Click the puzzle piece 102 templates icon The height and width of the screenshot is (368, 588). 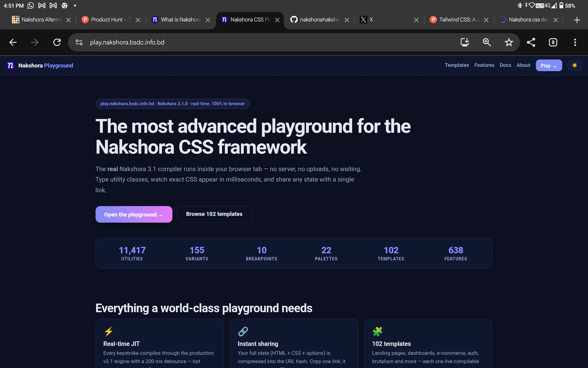coord(378,332)
